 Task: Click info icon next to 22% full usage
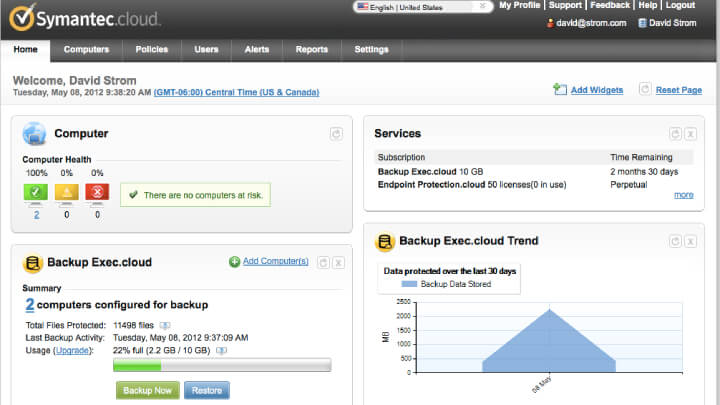point(221,350)
